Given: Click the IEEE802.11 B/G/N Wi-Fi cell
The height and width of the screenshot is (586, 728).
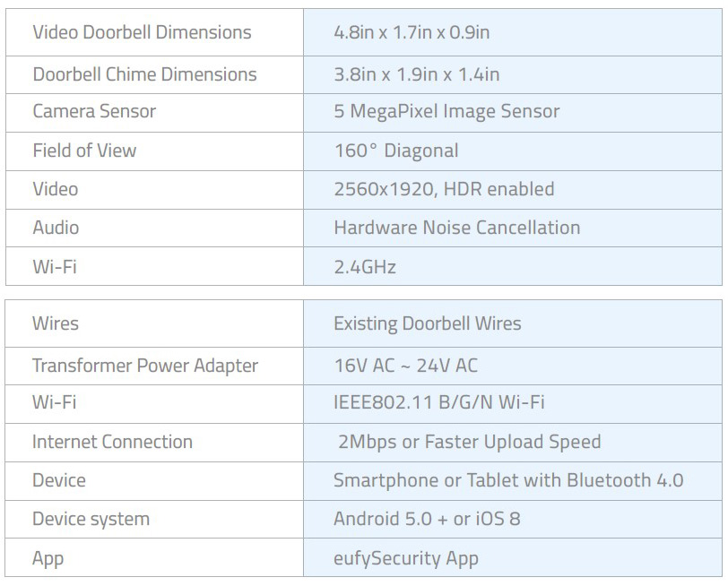Looking at the screenshot, I should pos(513,403).
